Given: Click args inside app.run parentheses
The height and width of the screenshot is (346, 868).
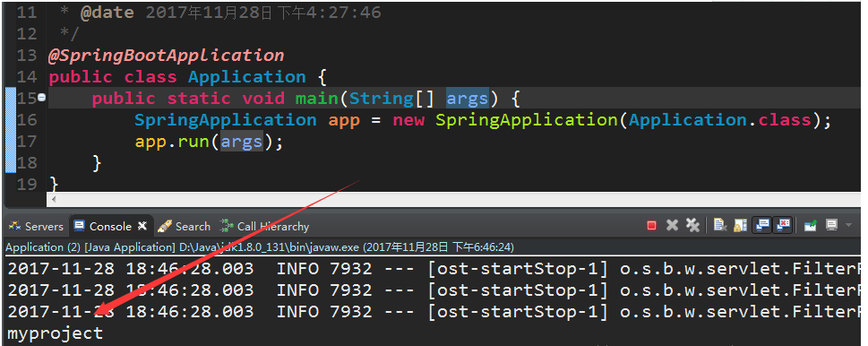Looking at the screenshot, I should [x=241, y=142].
